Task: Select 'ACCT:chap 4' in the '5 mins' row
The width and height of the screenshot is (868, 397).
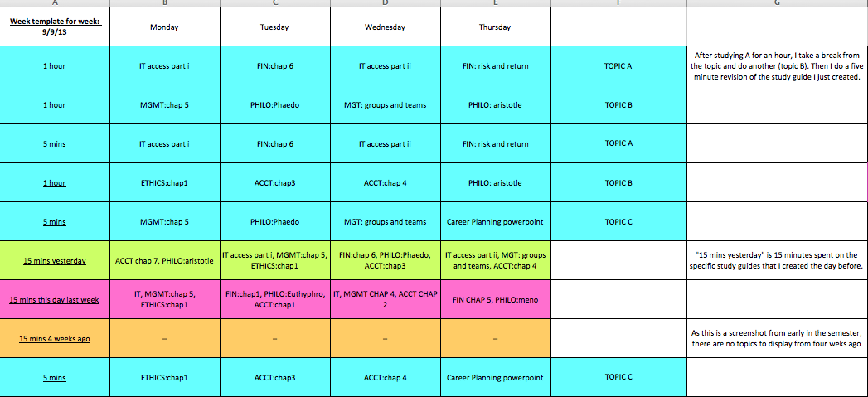Action: click(385, 378)
